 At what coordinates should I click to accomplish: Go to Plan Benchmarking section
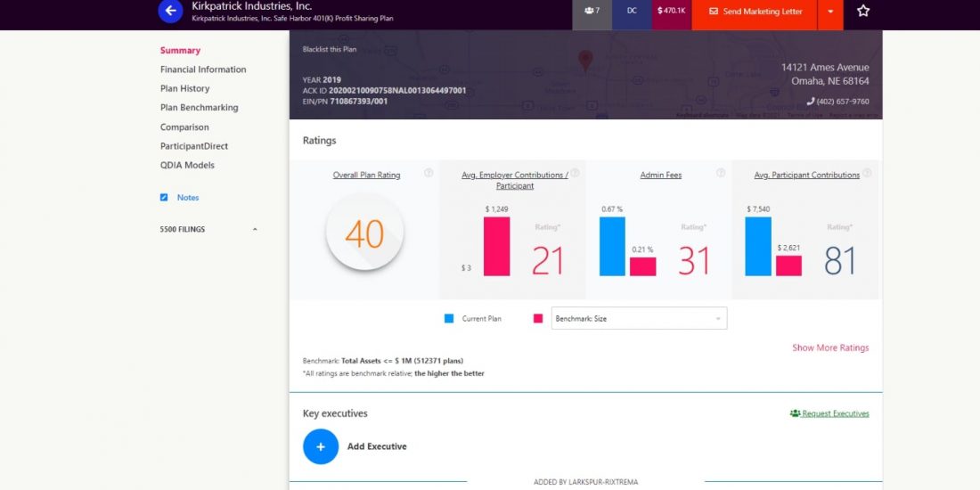pos(199,108)
